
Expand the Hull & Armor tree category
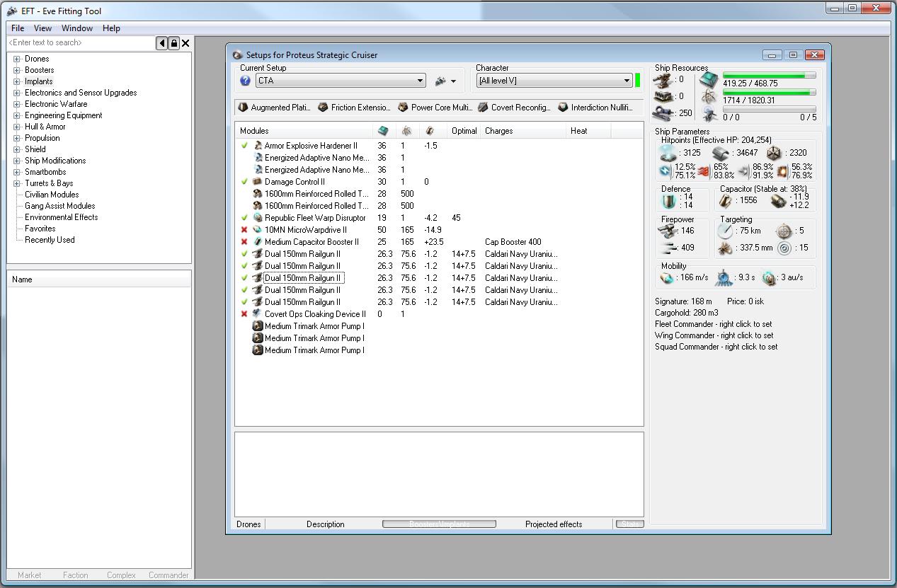tap(16, 127)
